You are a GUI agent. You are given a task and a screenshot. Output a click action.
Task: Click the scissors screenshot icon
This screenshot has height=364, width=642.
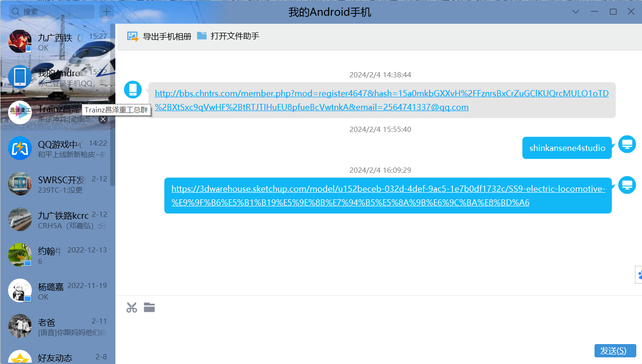tap(132, 308)
